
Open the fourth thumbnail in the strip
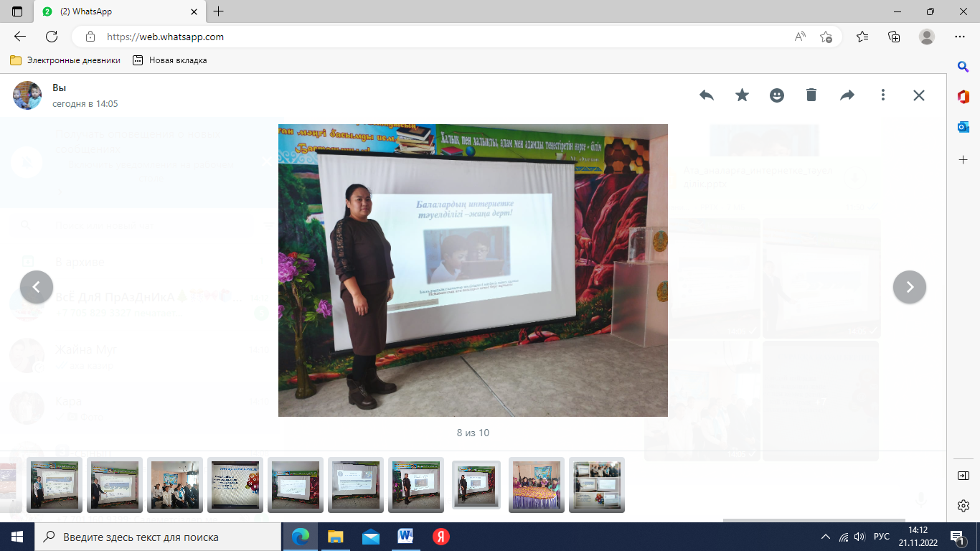[235, 485]
